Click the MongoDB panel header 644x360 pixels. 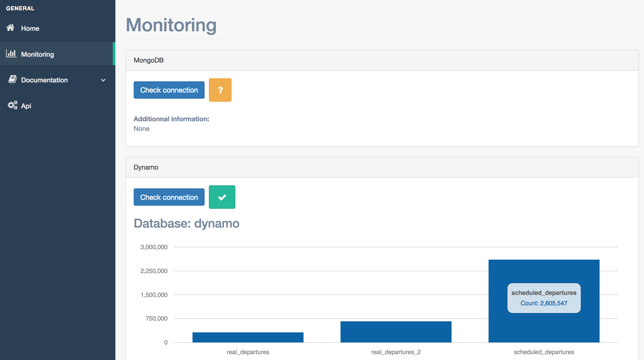click(382, 60)
